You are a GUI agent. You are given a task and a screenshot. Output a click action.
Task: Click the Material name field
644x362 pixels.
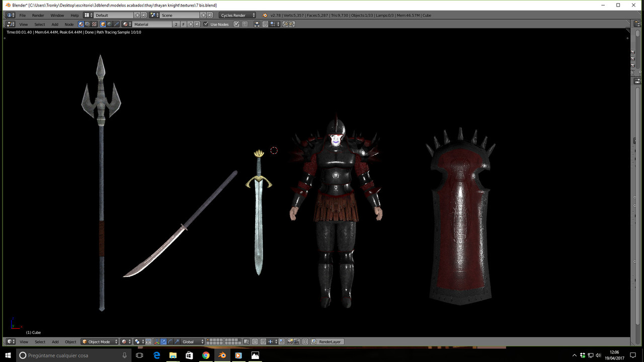pyautogui.click(x=152, y=24)
